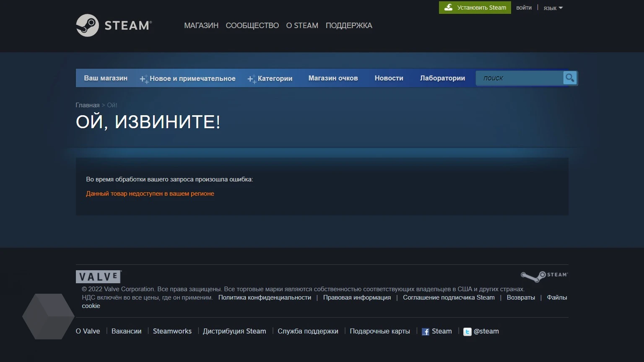Open the Steam Facebook link text

click(442, 331)
